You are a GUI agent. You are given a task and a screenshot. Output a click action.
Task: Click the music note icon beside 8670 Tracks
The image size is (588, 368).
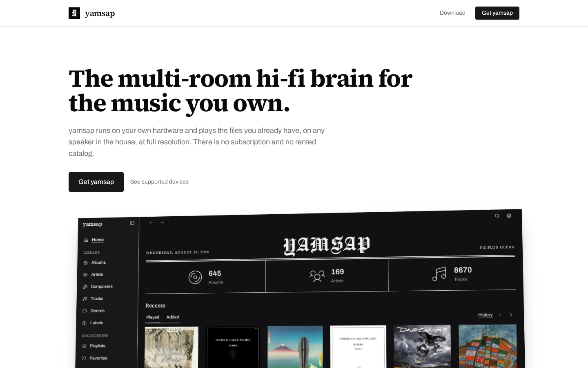[439, 274]
